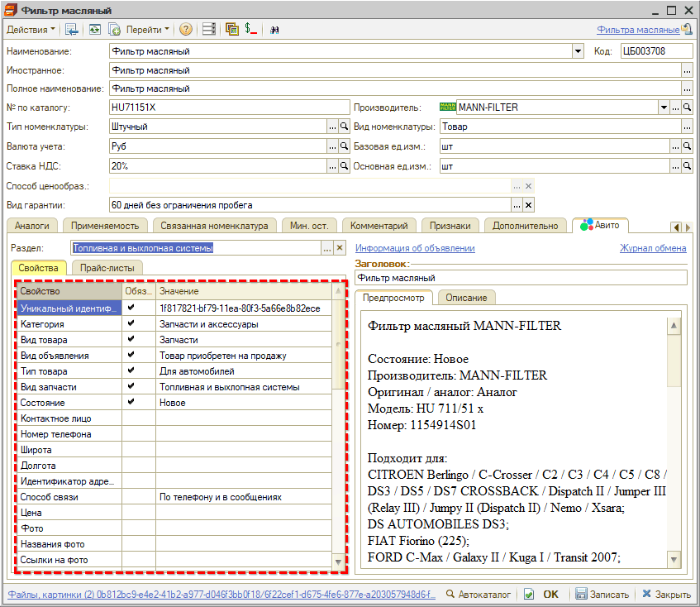Click the dollar sign price icon
Screen dimensions: 700x607
[250, 29]
